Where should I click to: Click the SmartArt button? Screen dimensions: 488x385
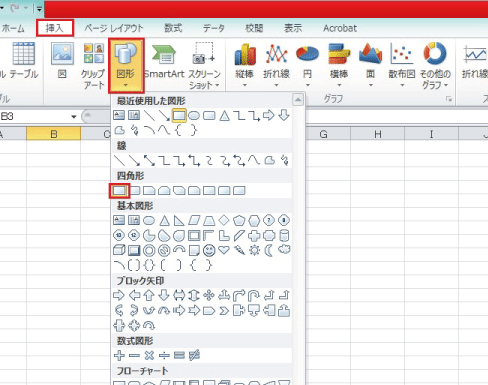[x=164, y=62]
